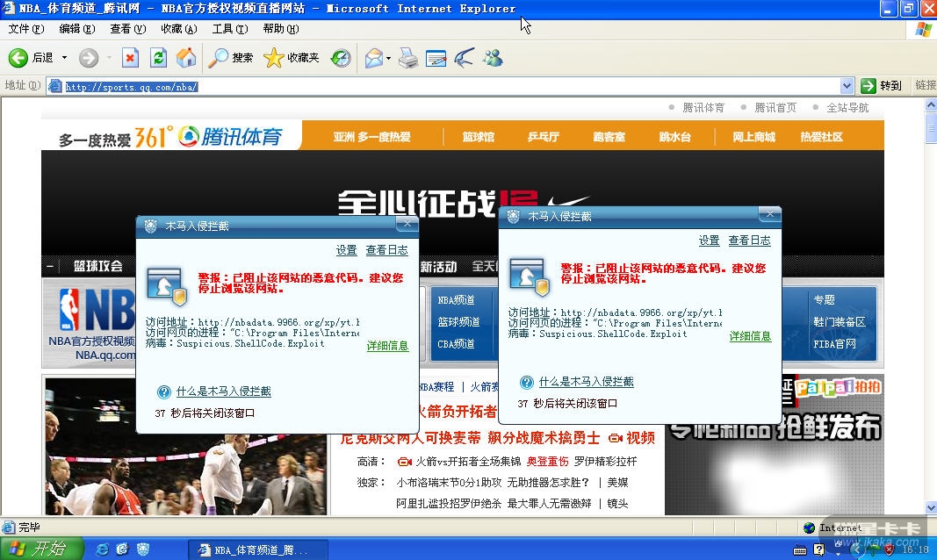Click help question icon in right alert

point(527,382)
